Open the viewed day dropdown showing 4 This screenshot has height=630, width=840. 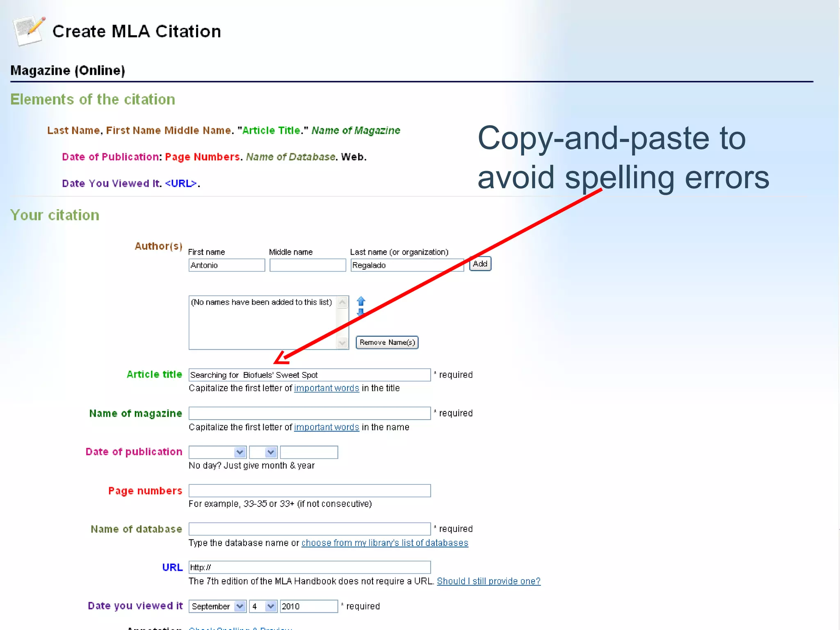tap(263, 606)
